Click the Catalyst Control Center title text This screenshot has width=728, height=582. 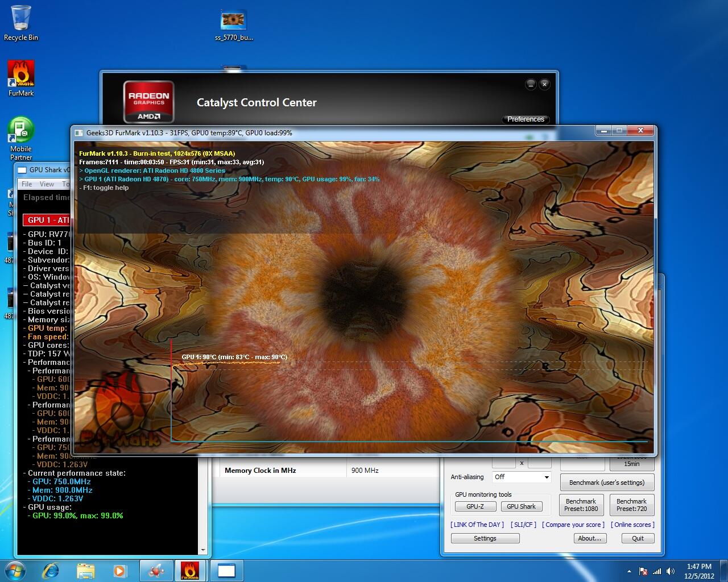(x=257, y=103)
